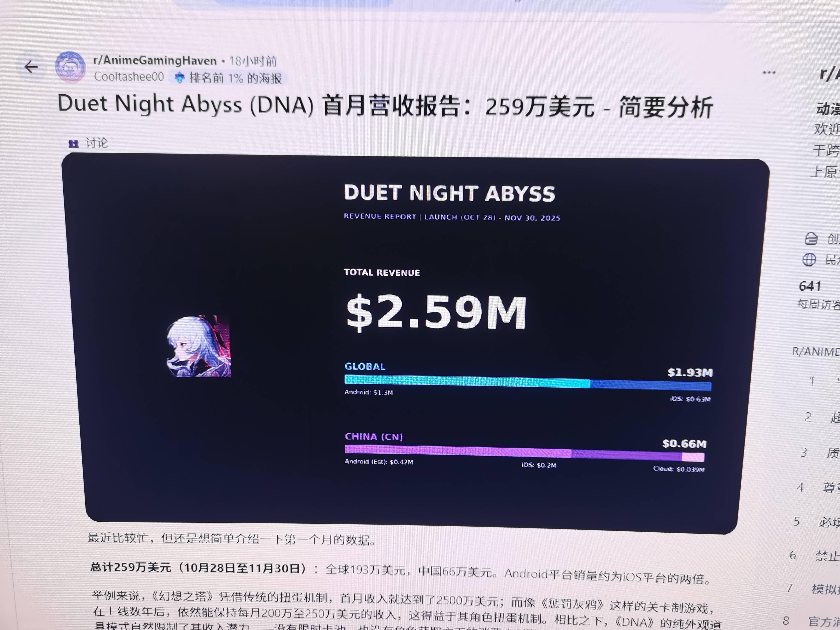Click the flair icon beside 讨论

(x=73, y=143)
